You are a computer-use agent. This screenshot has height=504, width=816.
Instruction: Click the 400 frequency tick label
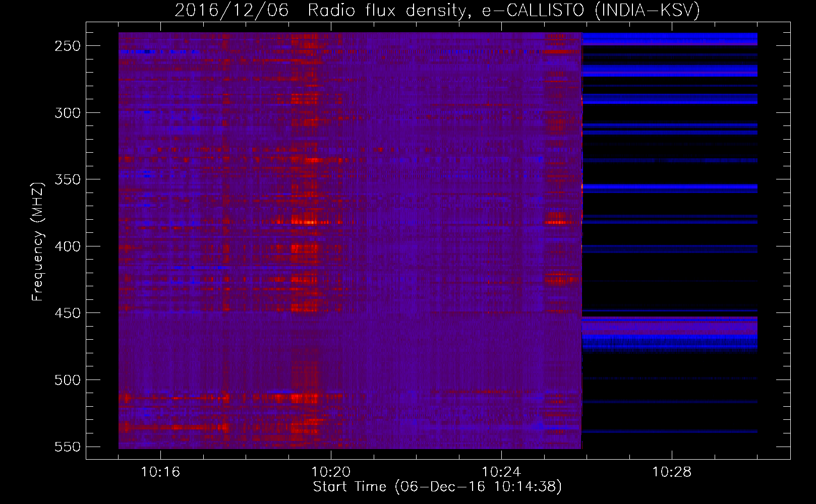coord(68,246)
